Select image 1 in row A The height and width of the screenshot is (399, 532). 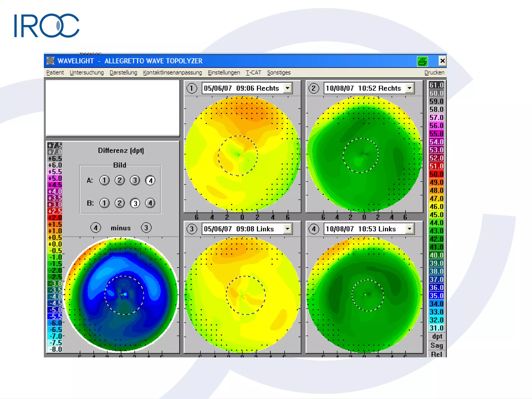[x=104, y=180]
